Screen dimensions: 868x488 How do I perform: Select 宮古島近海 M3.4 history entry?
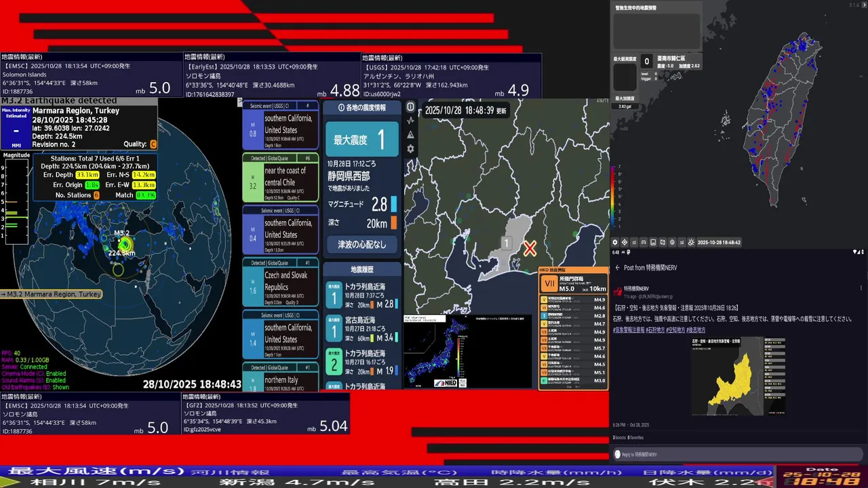pyautogui.click(x=361, y=328)
